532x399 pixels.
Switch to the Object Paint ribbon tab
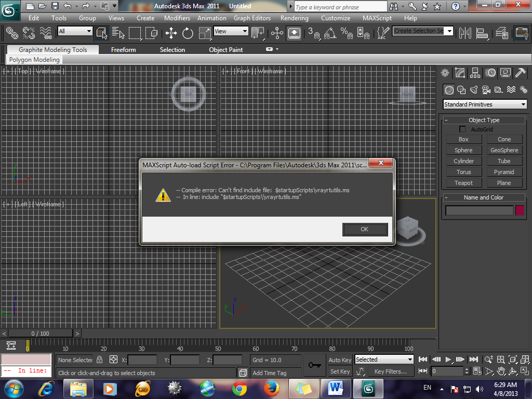226,50
